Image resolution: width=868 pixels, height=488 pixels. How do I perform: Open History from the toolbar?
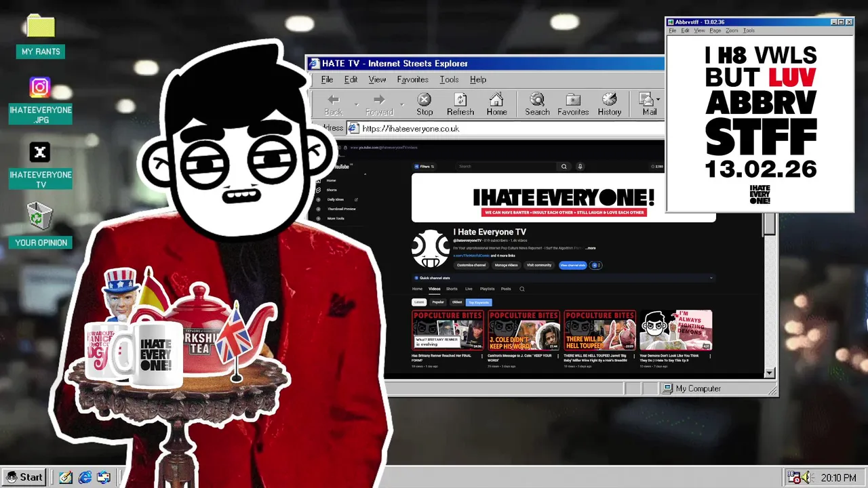(609, 100)
